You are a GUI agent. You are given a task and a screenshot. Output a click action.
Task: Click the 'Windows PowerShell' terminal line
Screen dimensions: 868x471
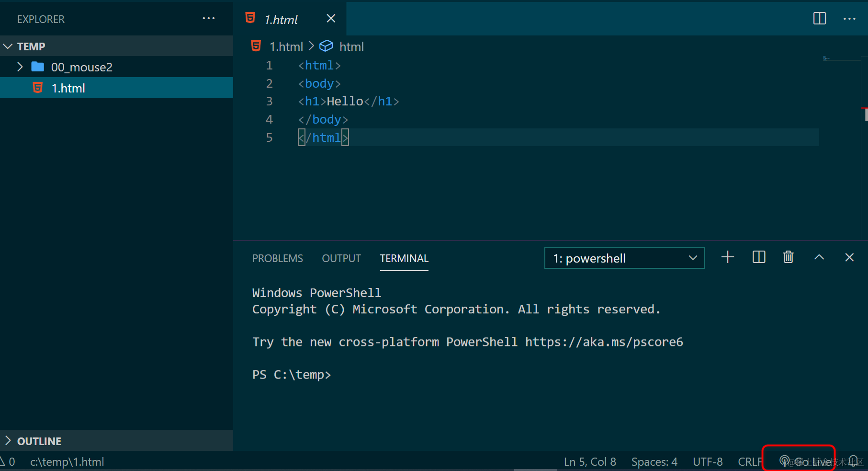[x=316, y=292]
